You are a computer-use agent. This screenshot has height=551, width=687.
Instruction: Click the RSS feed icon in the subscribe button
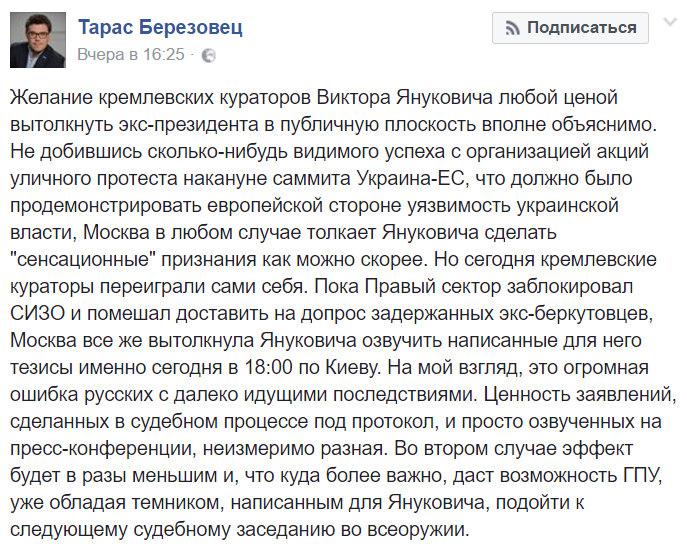click(510, 28)
